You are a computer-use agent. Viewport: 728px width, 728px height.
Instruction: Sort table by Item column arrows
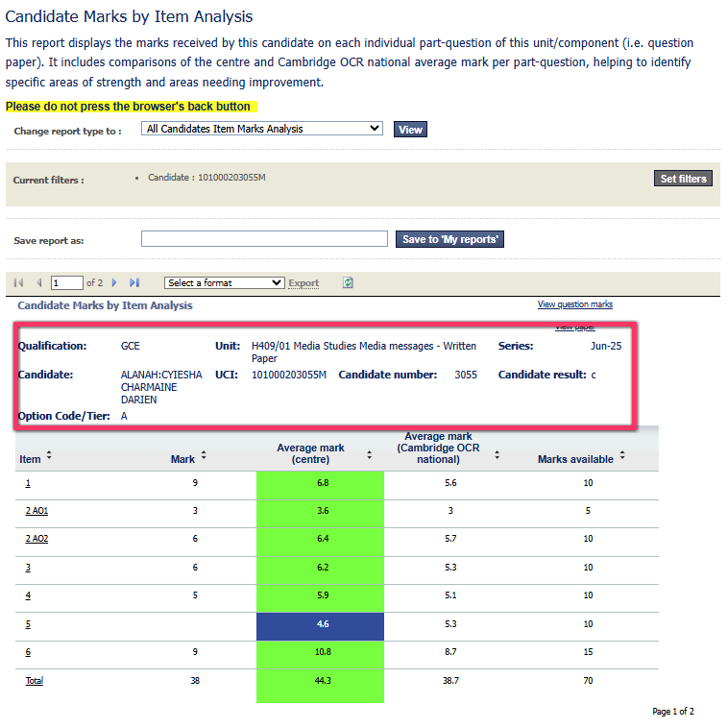pyautogui.click(x=49, y=455)
